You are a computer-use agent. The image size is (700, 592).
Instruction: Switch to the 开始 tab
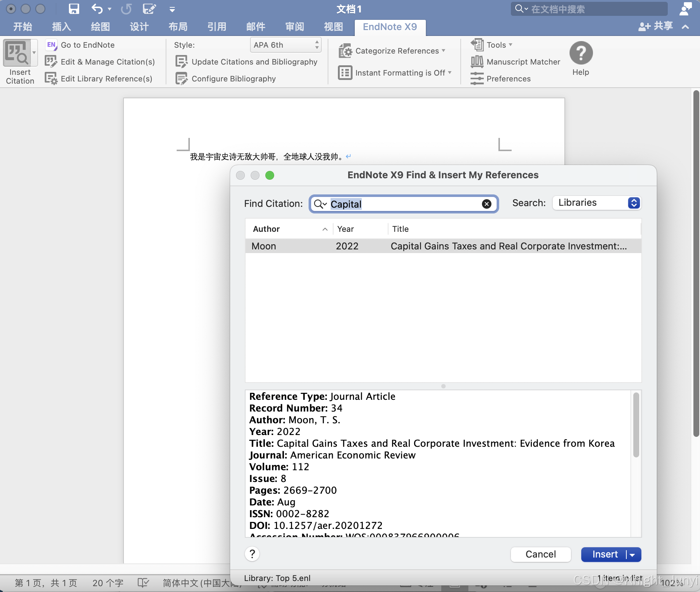coord(23,27)
